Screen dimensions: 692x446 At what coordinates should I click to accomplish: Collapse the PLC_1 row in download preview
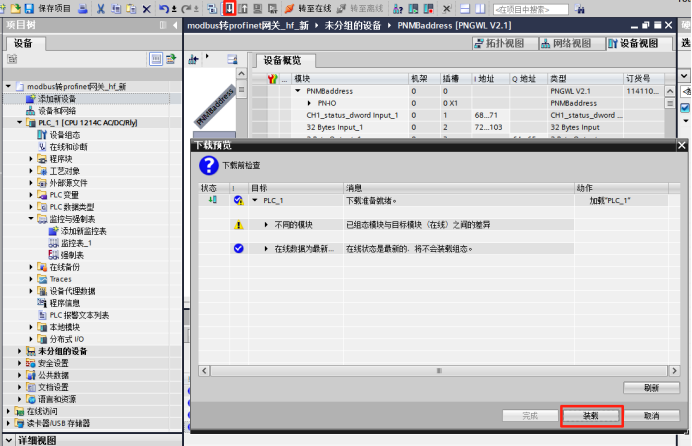click(x=255, y=200)
